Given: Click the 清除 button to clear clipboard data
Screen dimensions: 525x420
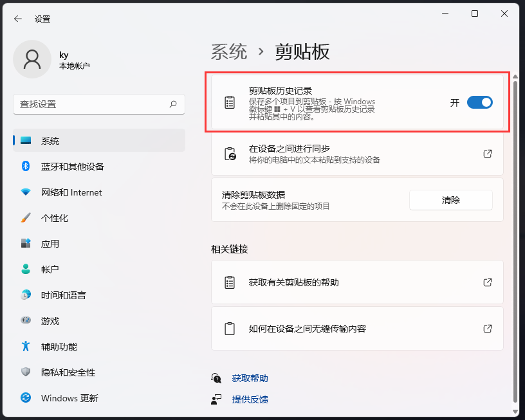Looking at the screenshot, I should coord(450,200).
